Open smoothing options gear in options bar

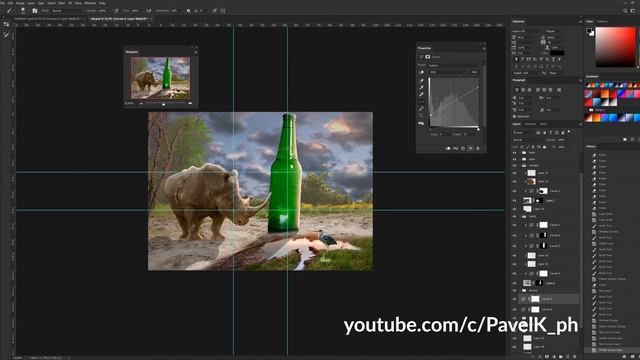coord(188,11)
